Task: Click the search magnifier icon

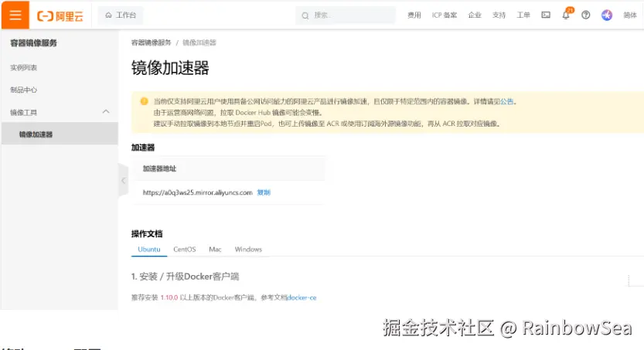Action: [x=305, y=15]
